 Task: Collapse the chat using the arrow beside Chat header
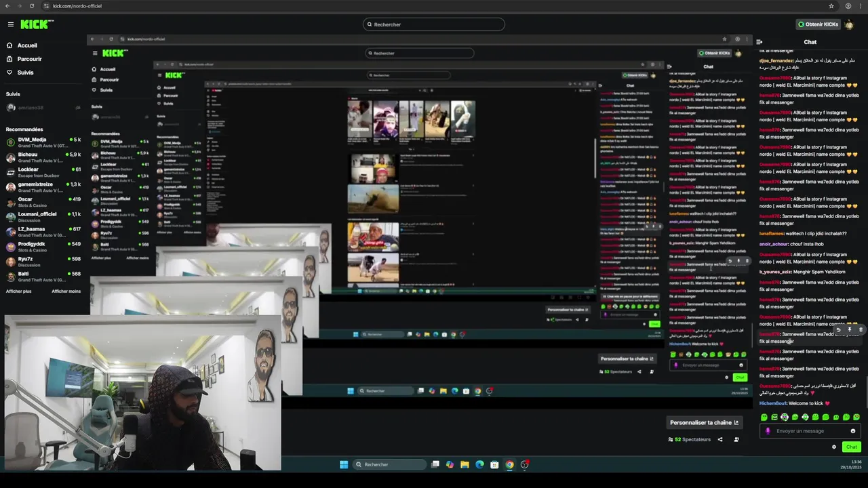pos(759,42)
